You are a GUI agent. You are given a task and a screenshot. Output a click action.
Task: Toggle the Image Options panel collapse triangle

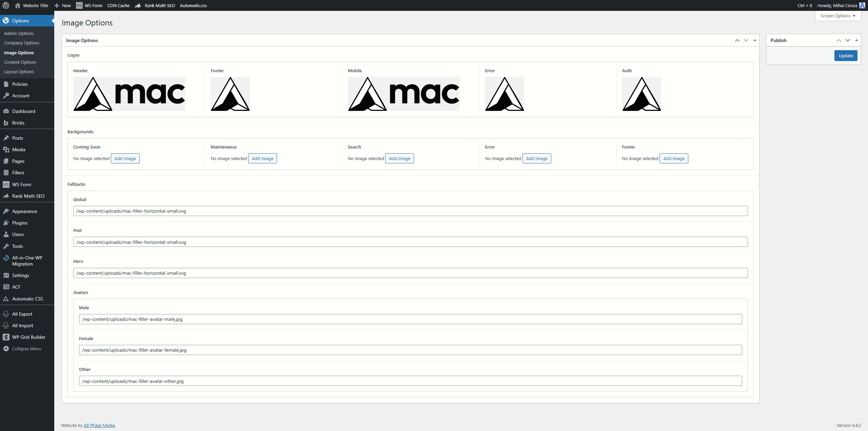click(755, 40)
